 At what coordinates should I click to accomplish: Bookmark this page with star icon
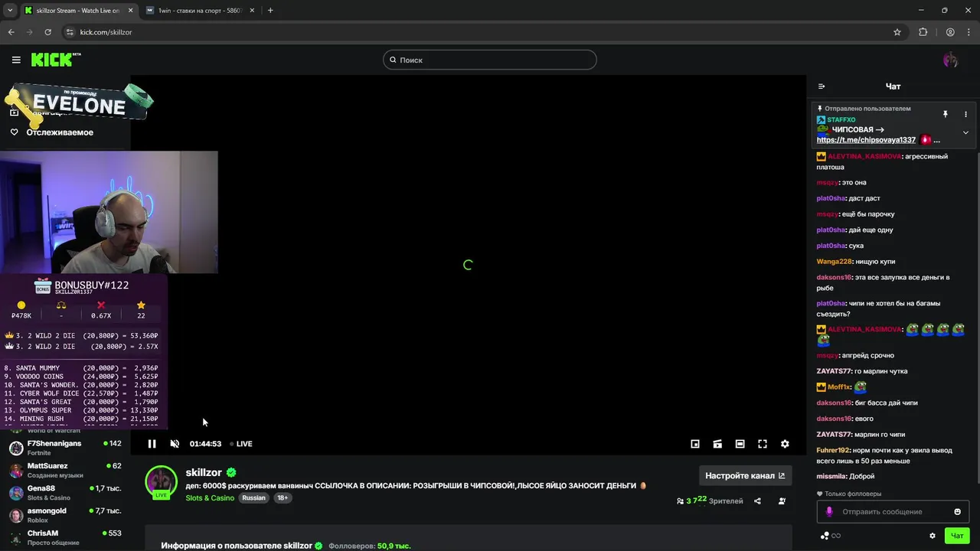897,32
